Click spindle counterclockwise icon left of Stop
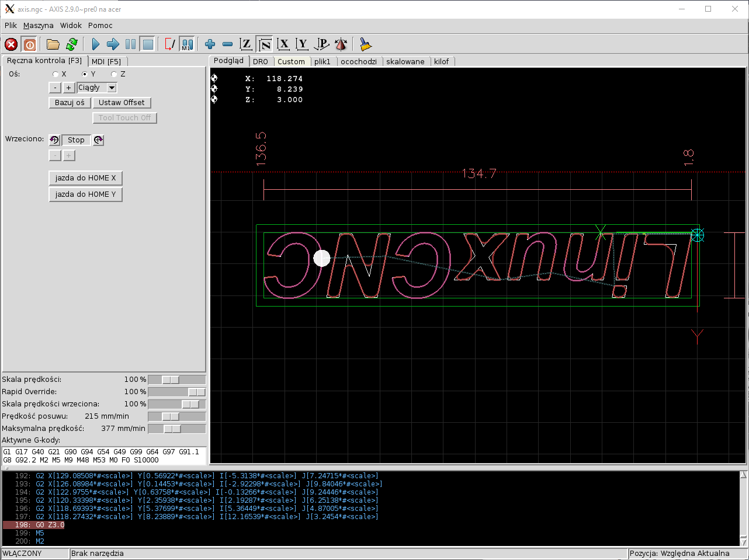Image resolution: width=749 pixels, height=560 pixels. coord(54,140)
